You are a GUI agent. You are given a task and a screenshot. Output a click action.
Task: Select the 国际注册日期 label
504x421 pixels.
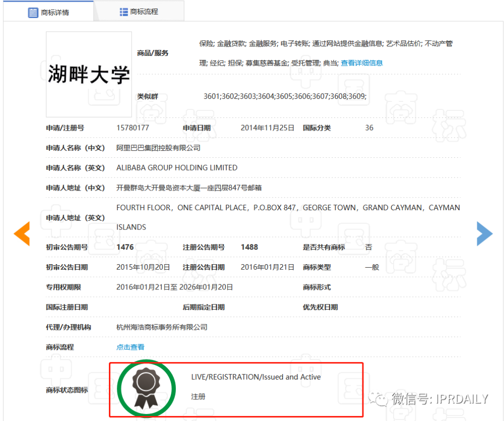pos(67,307)
